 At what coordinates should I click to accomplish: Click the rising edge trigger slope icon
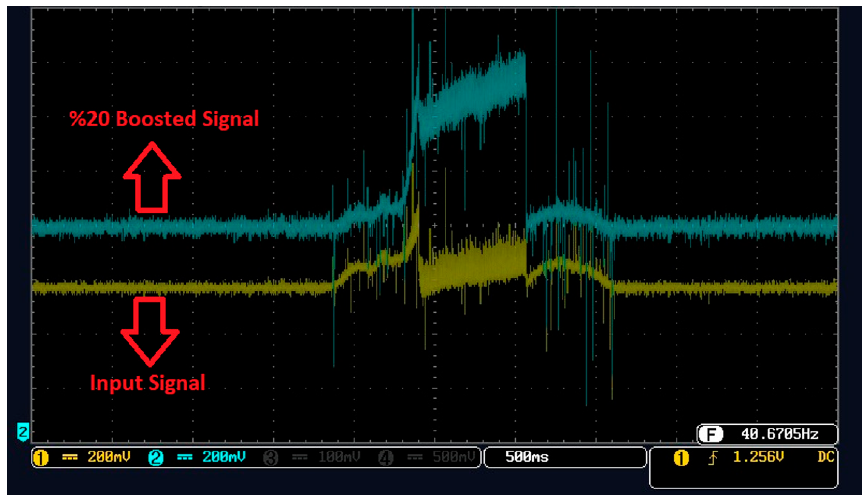713,458
